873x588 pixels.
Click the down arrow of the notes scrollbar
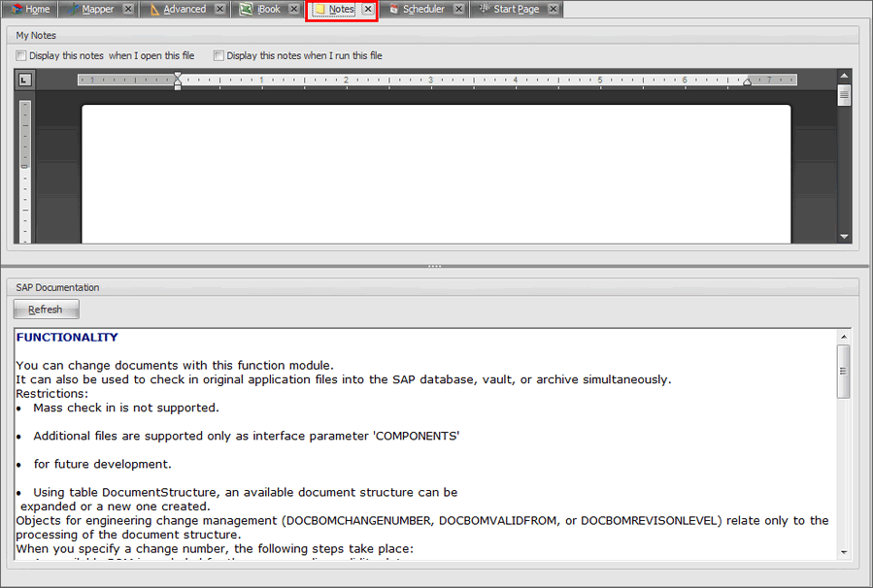tap(843, 236)
